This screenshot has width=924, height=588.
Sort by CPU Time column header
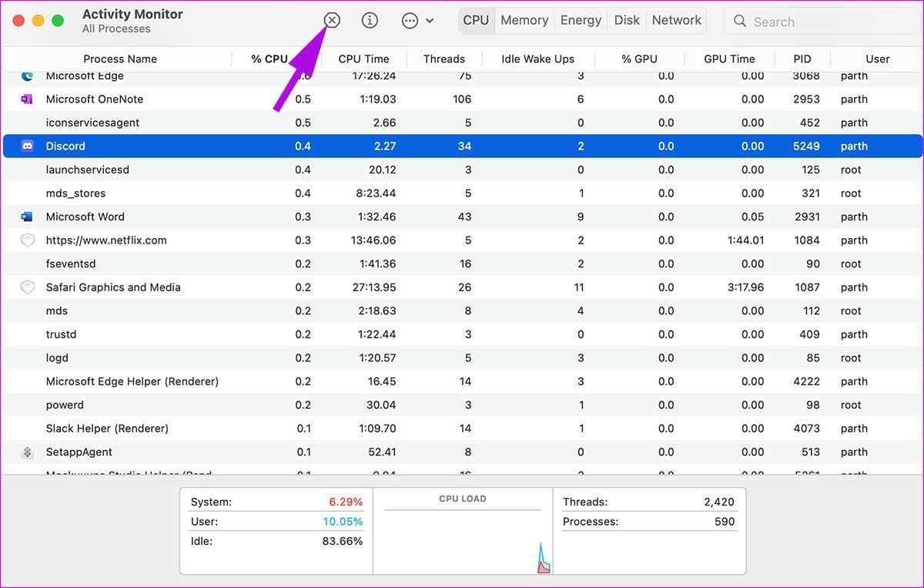tap(363, 59)
